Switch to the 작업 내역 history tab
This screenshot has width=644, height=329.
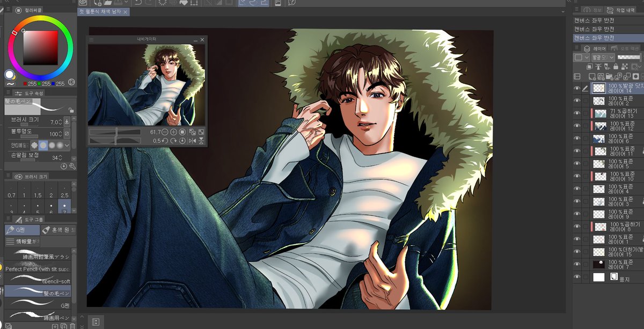click(621, 10)
